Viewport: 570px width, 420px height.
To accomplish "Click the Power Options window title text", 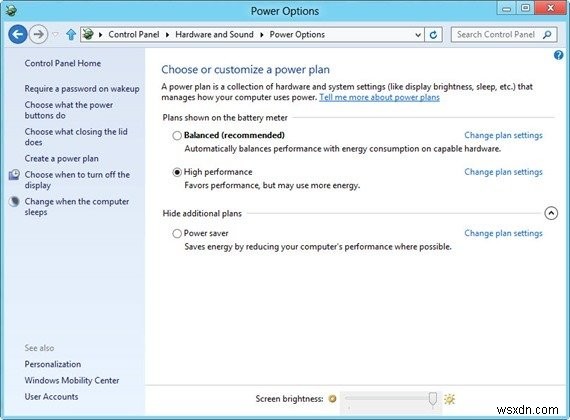I will coord(285,11).
